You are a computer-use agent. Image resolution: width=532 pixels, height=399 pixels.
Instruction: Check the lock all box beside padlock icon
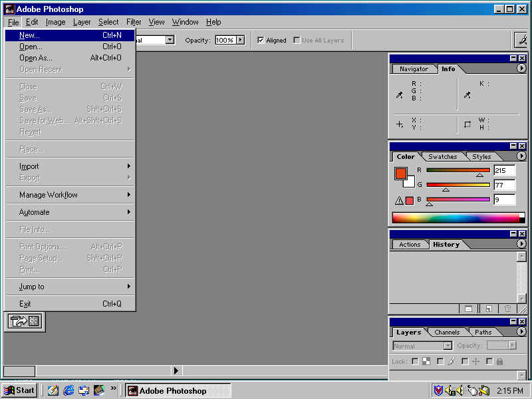click(x=489, y=361)
